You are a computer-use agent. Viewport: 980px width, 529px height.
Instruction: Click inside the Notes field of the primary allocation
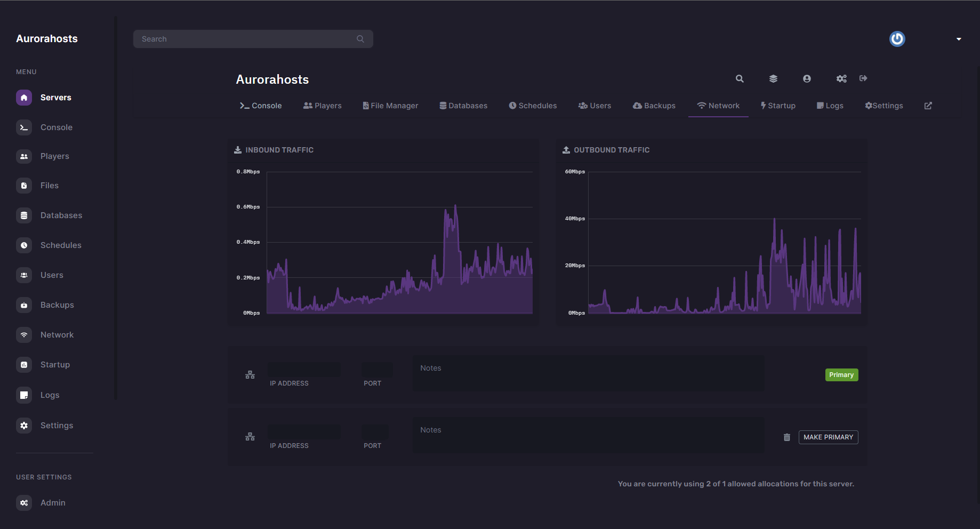pyautogui.click(x=588, y=373)
